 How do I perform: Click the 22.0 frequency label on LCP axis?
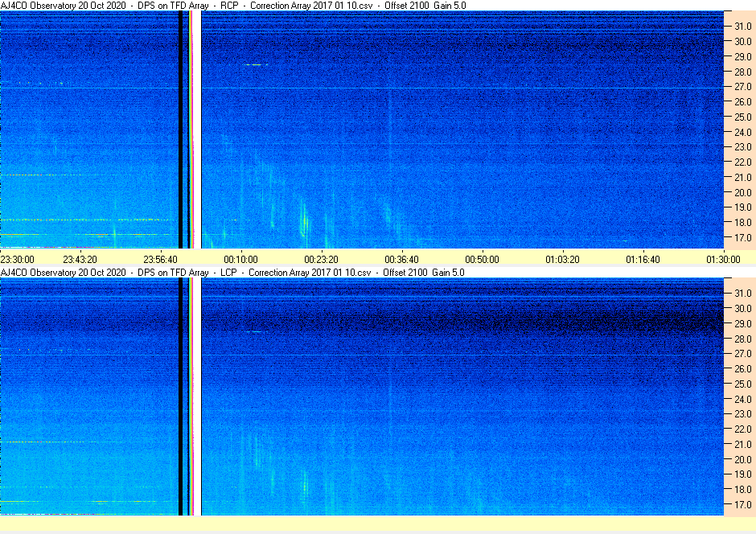(x=743, y=429)
